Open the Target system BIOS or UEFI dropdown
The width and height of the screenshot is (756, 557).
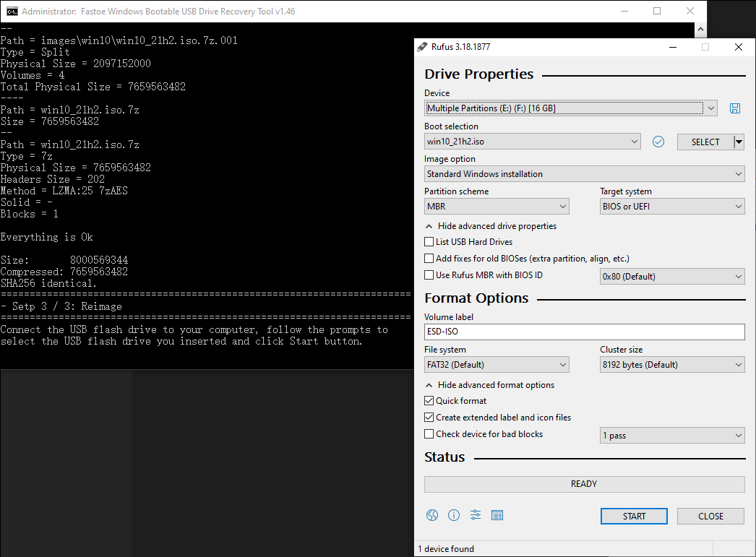click(672, 206)
